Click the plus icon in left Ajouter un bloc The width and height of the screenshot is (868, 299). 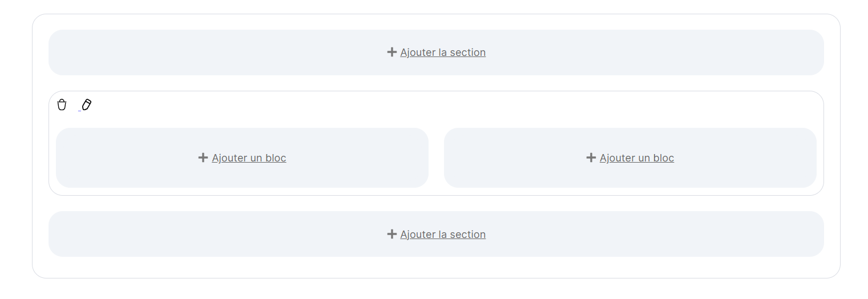[203, 157]
